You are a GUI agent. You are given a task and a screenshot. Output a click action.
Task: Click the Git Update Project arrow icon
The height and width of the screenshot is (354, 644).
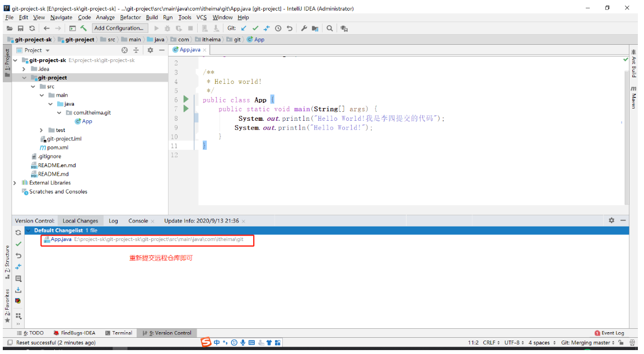coord(244,29)
